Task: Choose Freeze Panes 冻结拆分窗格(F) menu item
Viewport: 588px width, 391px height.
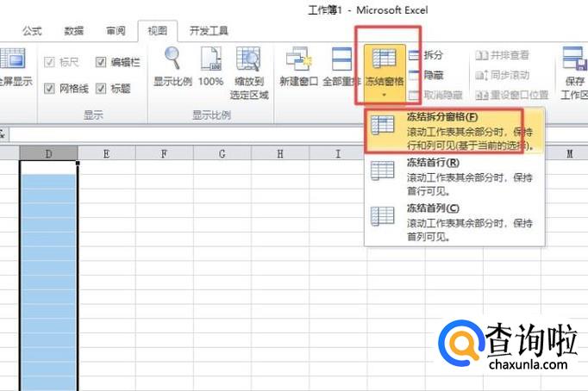Action: click(x=455, y=130)
